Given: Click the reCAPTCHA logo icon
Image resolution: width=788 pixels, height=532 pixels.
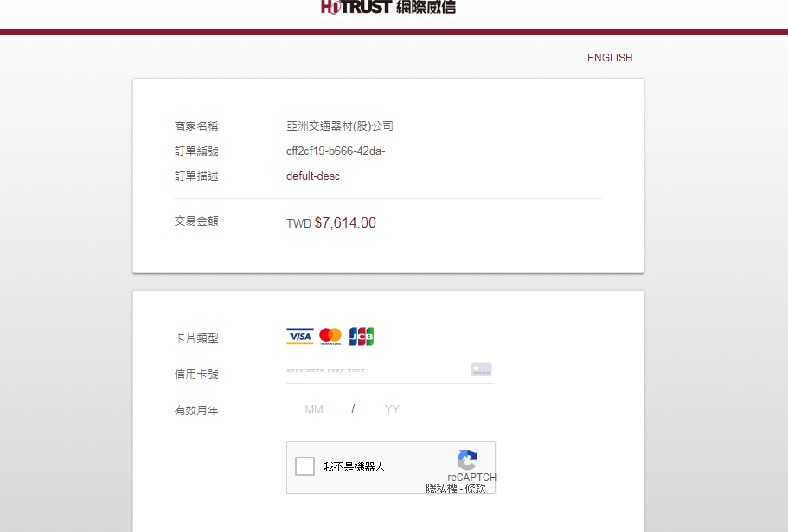Looking at the screenshot, I should click(468, 460).
